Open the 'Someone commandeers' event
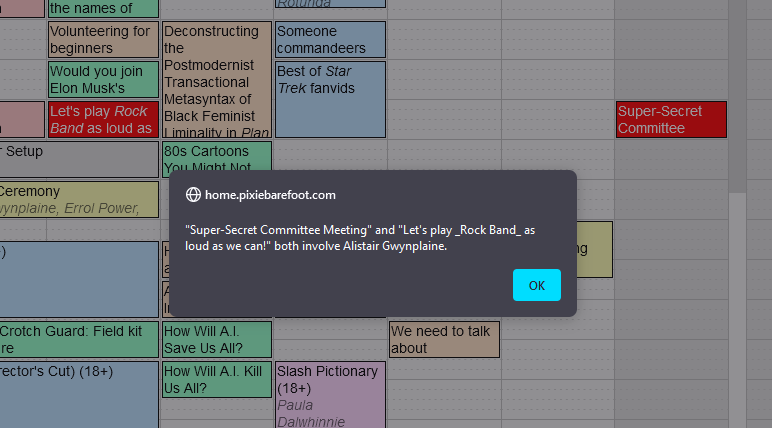The image size is (772, 428). click(x=330, y=39)
